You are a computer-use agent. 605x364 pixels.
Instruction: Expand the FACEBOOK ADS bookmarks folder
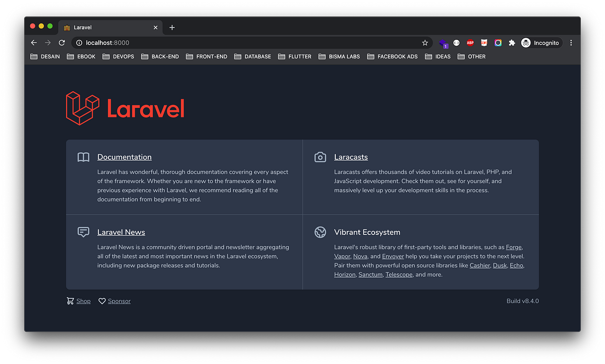(392, 56)
